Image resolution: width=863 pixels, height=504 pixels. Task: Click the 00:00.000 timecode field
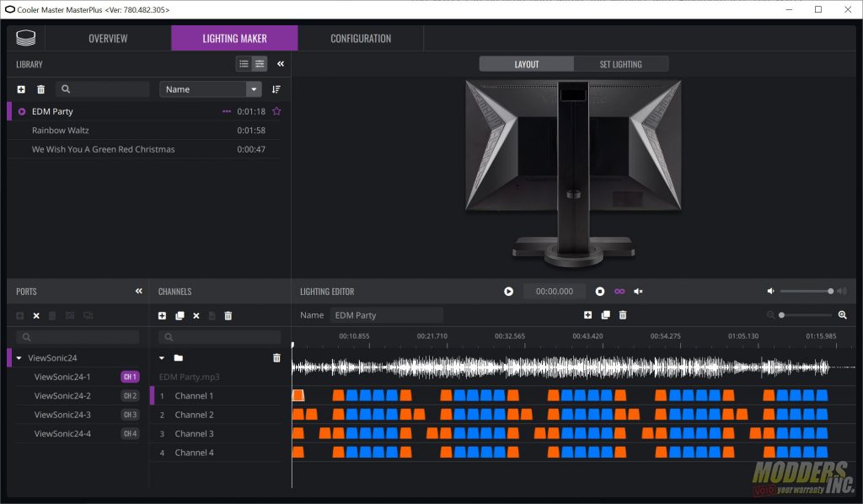(x=555, y=291)
